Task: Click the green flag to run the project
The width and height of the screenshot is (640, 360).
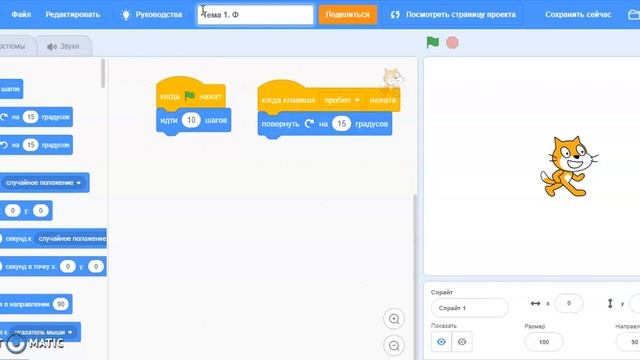Action: tap(433, 42)
